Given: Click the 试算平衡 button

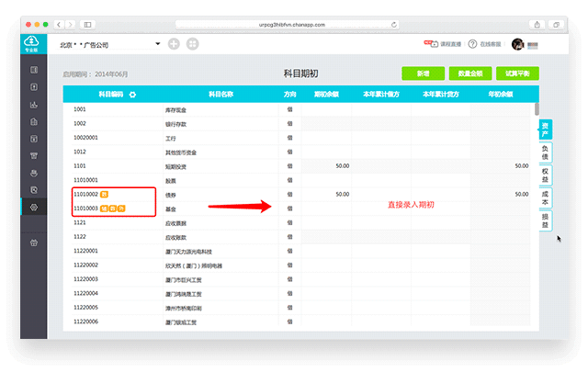Looking at the screenshot, I should pos(517,73).
